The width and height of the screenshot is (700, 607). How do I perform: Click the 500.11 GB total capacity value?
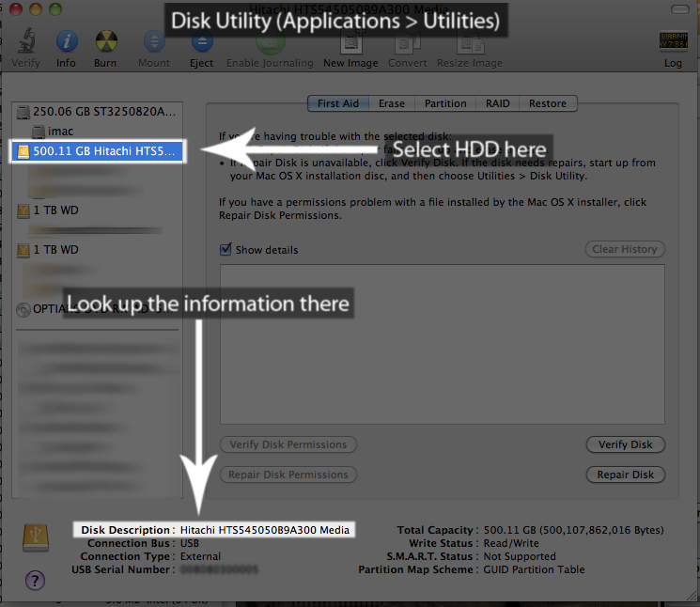(x=574, y=530)
